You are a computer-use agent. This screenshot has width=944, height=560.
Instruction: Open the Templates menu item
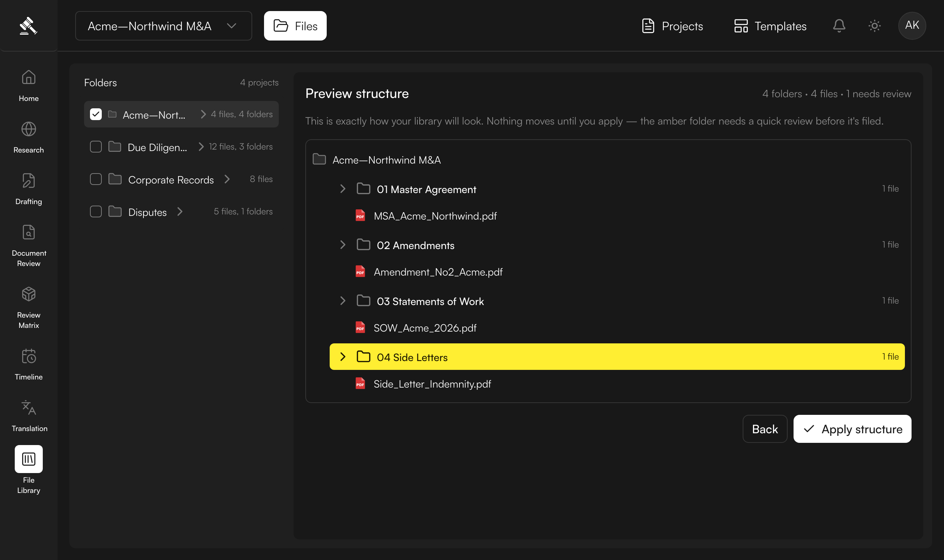pos(770,26)
